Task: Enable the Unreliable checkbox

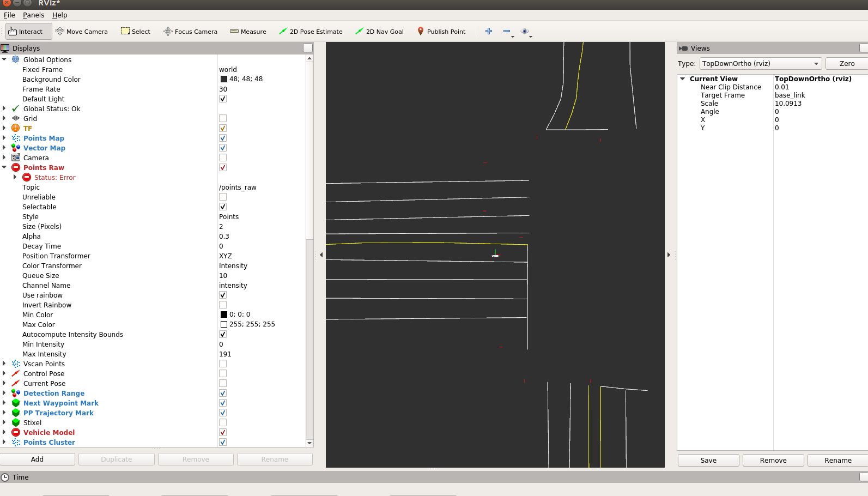Action: pos(223,197)
